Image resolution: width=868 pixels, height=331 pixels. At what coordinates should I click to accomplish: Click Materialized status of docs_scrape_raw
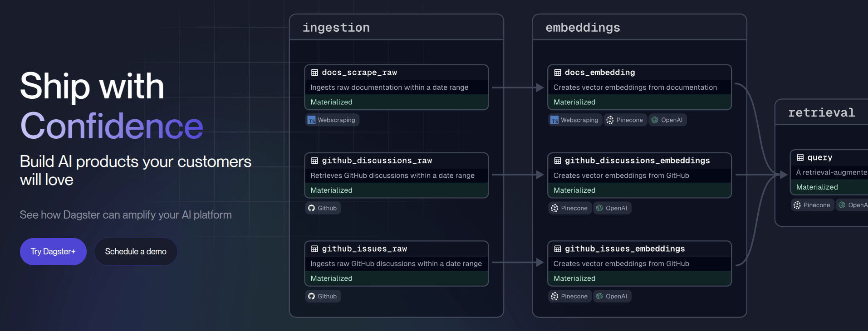click(397, 102)
